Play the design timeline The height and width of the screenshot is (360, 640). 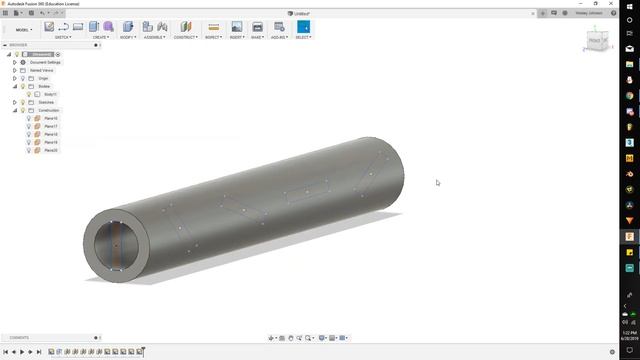[x=22, y=352]
